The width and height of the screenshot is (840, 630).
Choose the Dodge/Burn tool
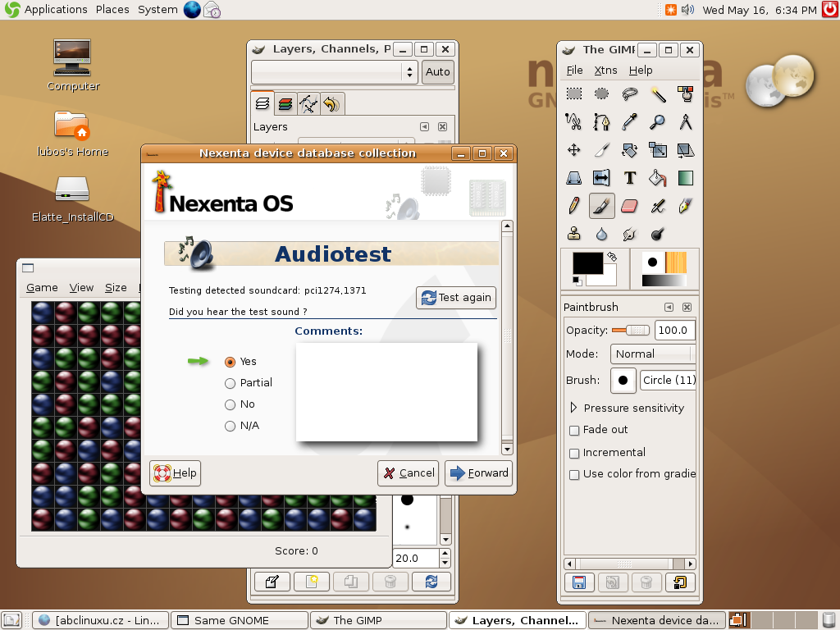[658, 234]
